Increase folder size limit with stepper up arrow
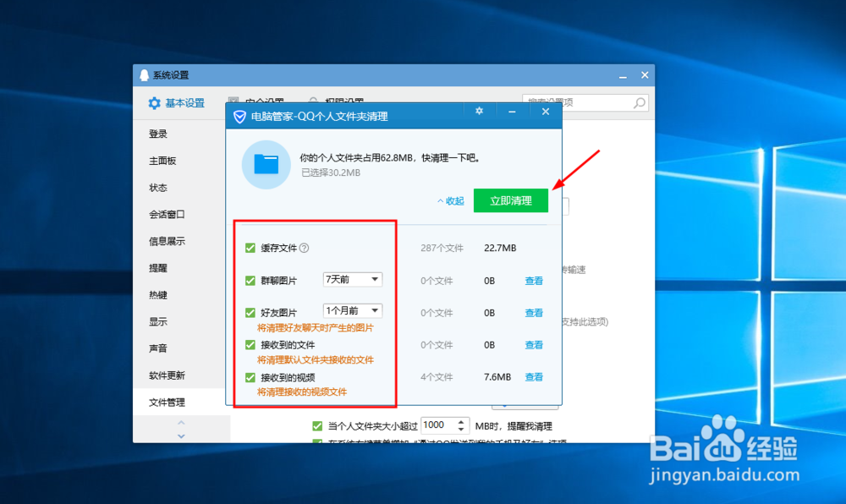This screenshot has width=846, height=504. tap(461, 422)
